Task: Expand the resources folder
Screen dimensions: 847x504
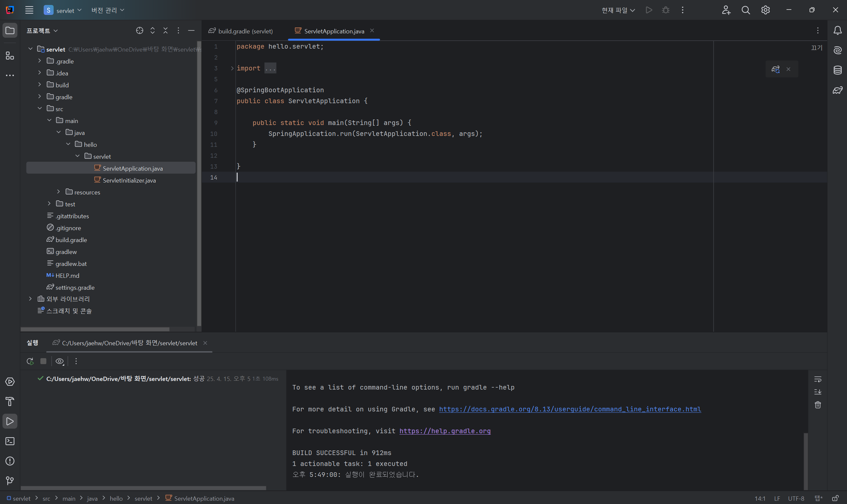Action: click(x=59, y=192)
